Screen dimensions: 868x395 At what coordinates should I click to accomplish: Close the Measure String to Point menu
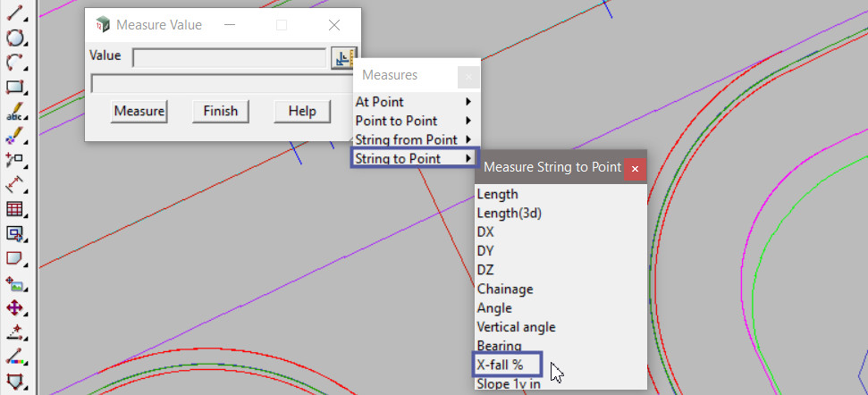(635, 169)
